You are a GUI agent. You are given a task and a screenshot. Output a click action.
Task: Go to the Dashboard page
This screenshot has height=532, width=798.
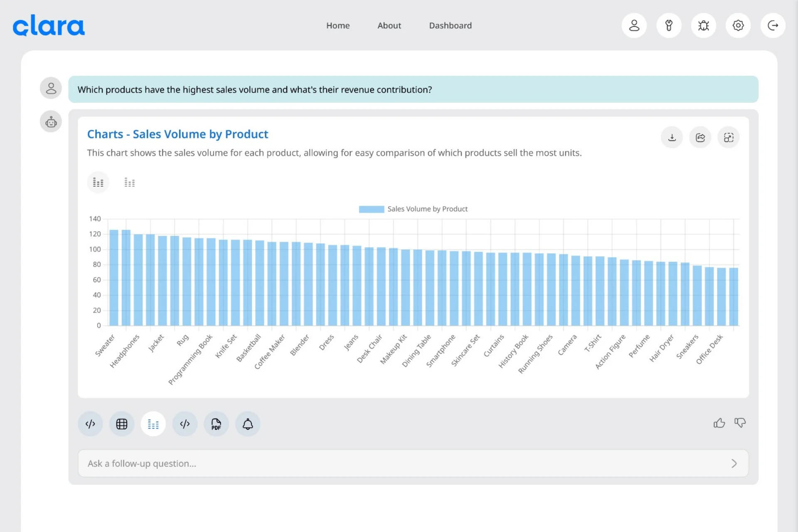[450, 25]
